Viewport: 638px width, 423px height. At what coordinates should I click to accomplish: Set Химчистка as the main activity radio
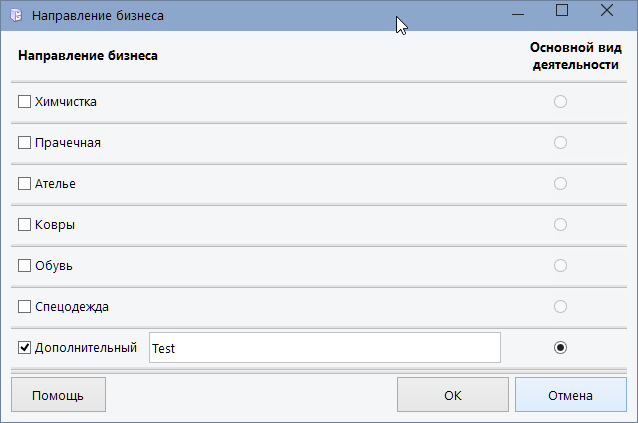[x=560, y=101]
